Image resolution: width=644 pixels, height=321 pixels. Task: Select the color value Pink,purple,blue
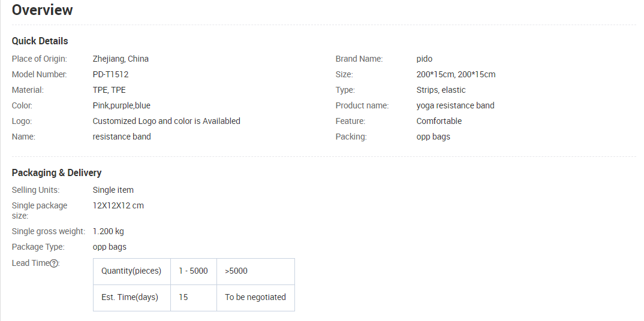click(121, 106)
